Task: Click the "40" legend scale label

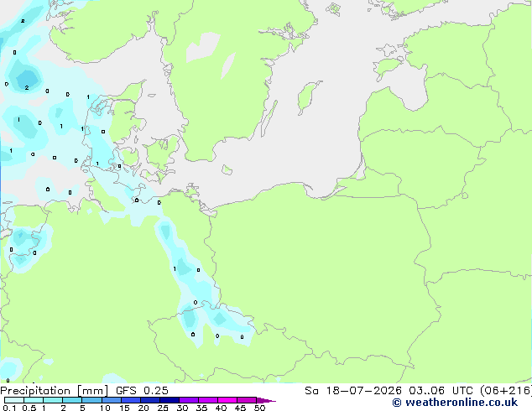Action: pyautogui.click(x=221, y=408)
